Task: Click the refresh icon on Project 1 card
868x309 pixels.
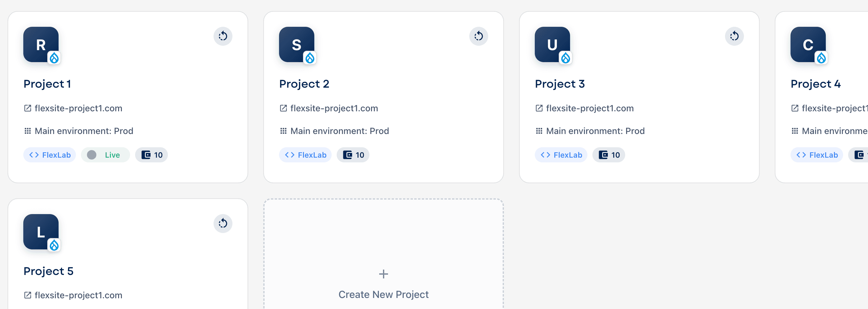Action: pos(223,36)
